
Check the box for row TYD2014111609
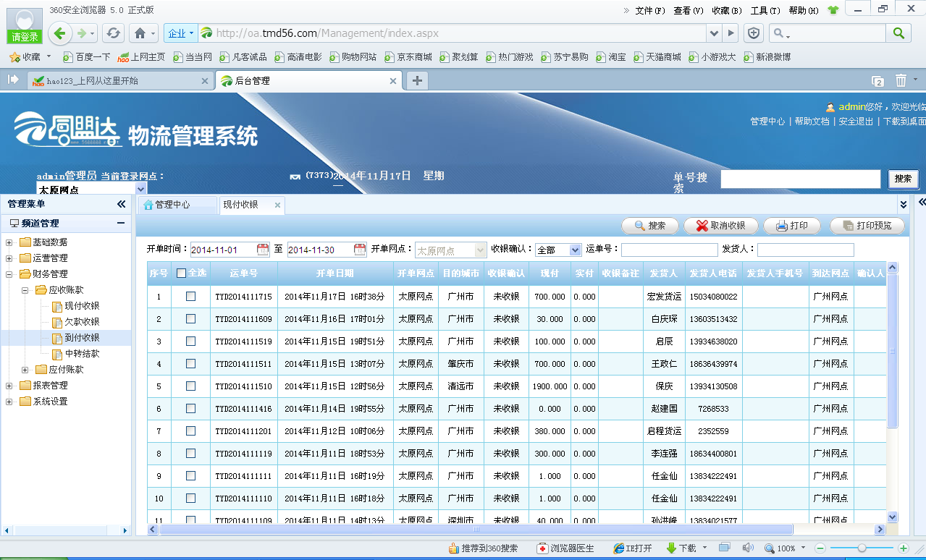[190, 318]
